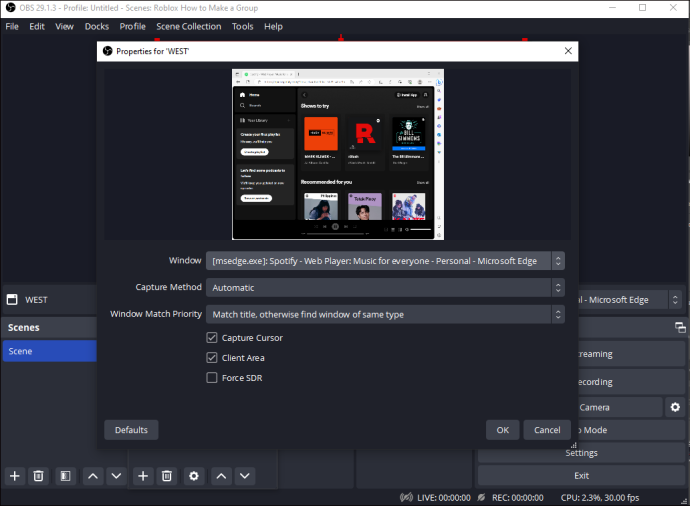This screenshot has width=690, height=506.
Task: Click the WEST window source icon
Action: (12, 300)
